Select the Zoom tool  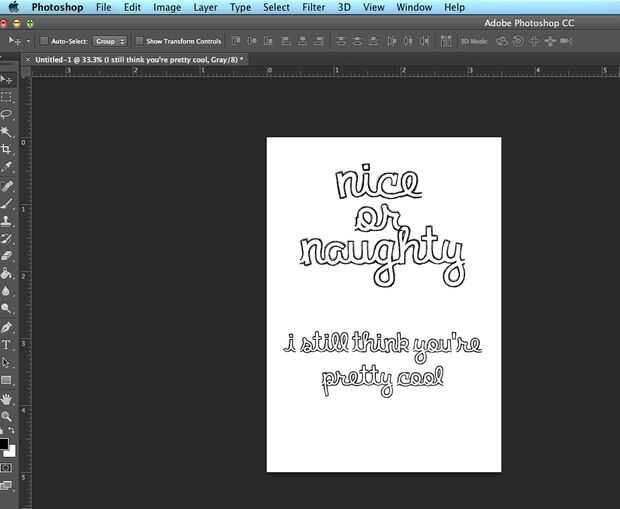[x=6, y=416]
